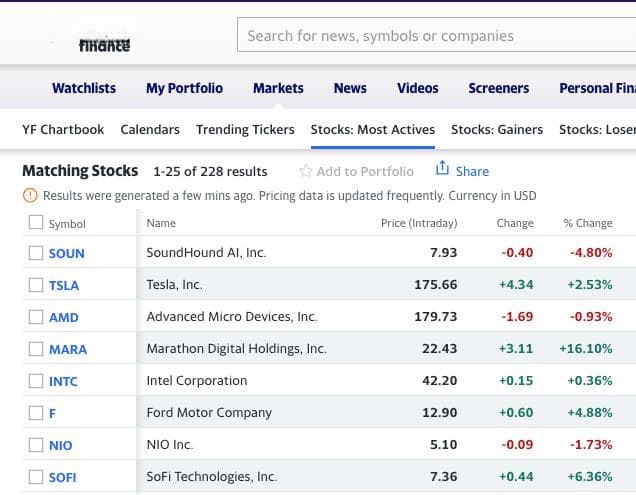Image resolution: width=636 pixels, height=495 pixels.
Task: Check the SOUN row checkbox
Action: point(36,253)
